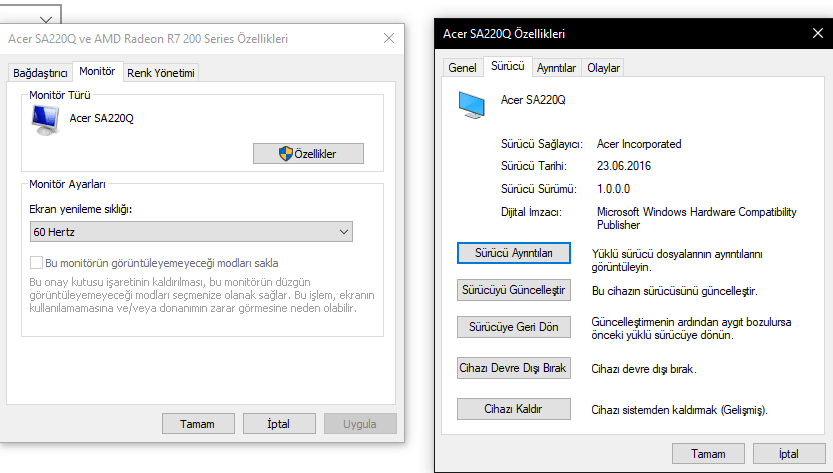Click Tamam in the Radeon properties dialog
The image size is (833, 473).
(198, 424)
